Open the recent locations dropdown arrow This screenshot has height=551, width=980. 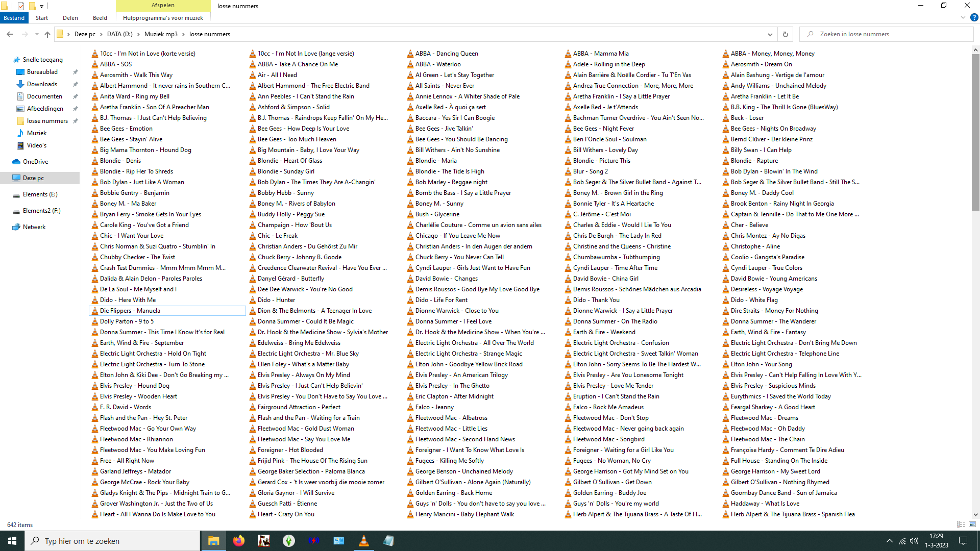click(37, 34)
